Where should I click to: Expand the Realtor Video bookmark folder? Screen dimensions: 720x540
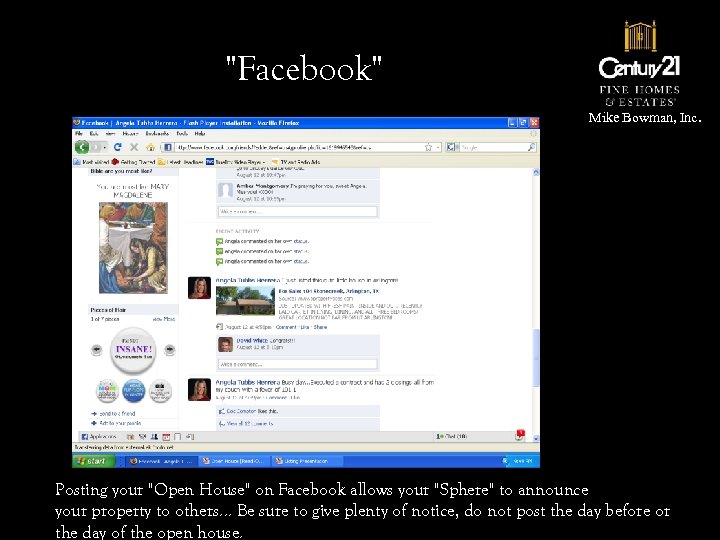[x=235, y=162]
